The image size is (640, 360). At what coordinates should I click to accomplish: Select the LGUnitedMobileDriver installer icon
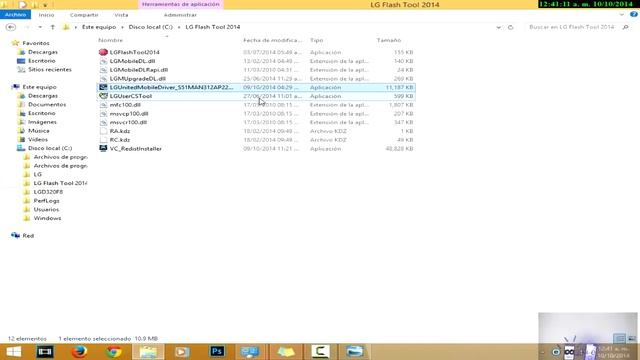[x=103, y=87]
